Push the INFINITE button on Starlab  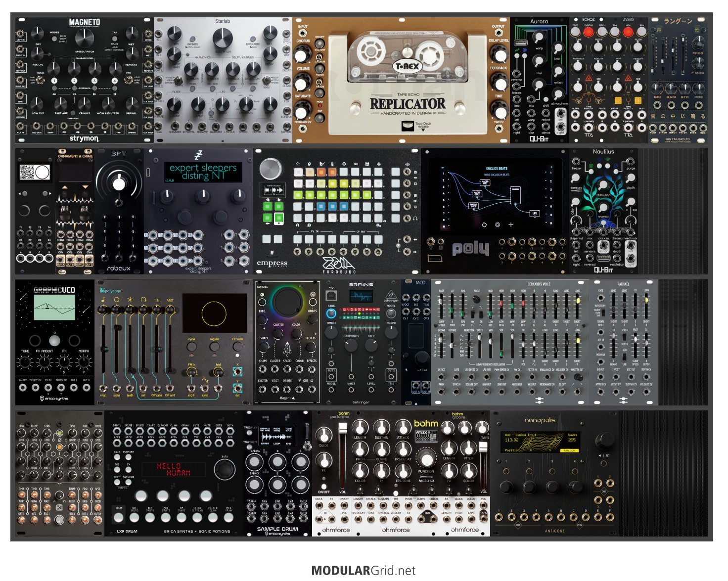pyautogui.click(x=192, y=40)
